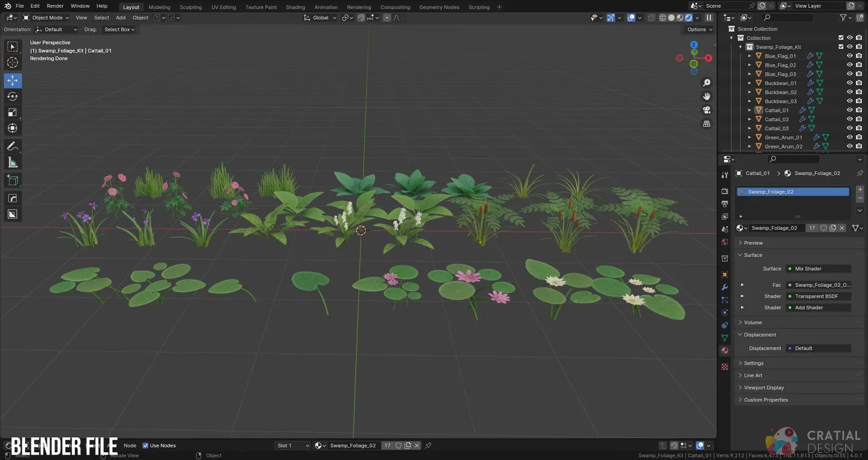Screen dimensions: 868x460
Task: Open the Material properties tab
Action: [725, 350]
